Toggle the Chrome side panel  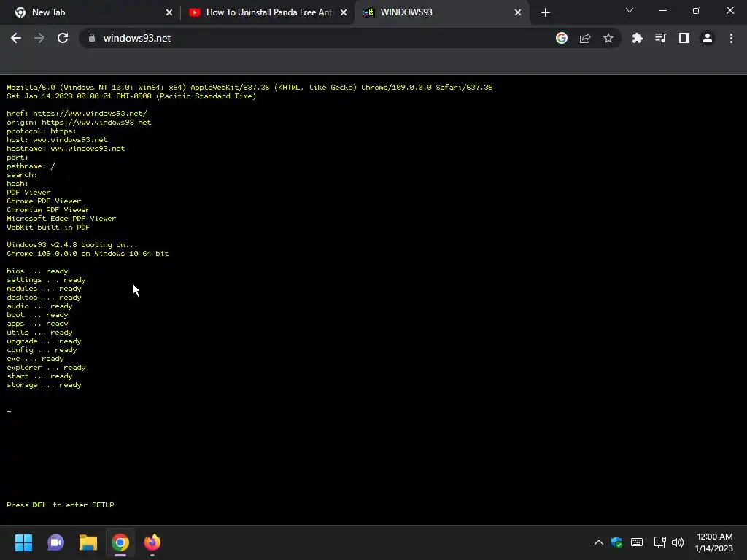point(684,38)
